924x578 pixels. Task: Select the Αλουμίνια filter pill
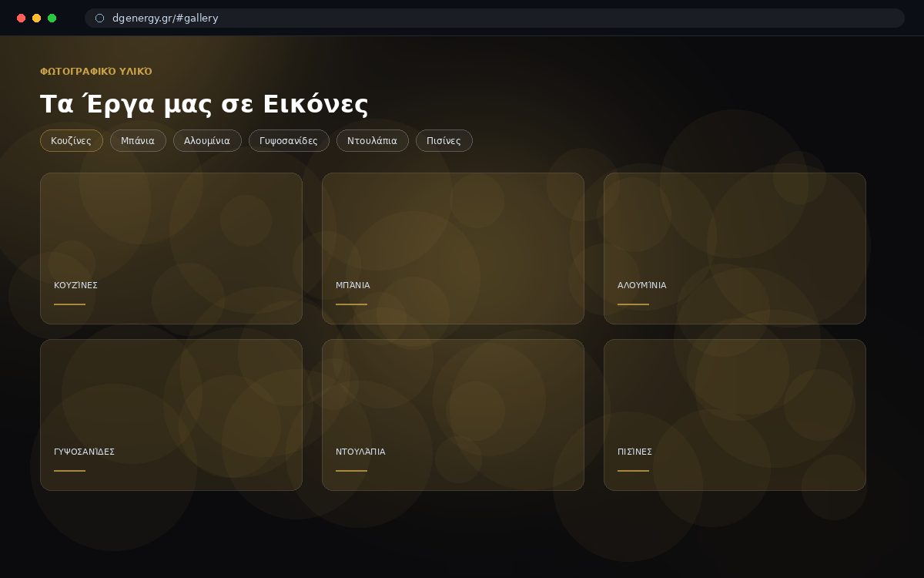[x=207, y=141]
